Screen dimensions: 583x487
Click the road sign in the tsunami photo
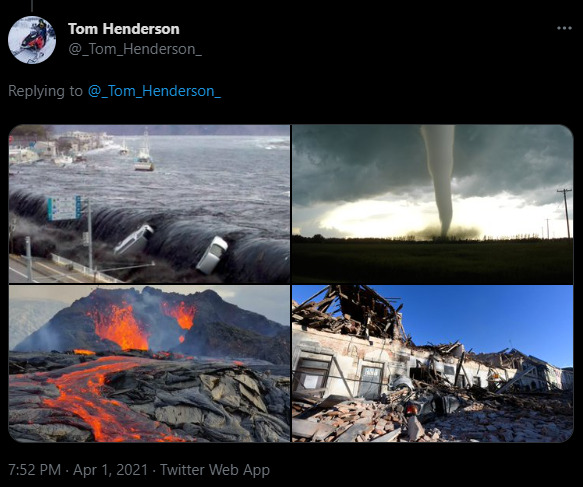click(x=64, y=208)
